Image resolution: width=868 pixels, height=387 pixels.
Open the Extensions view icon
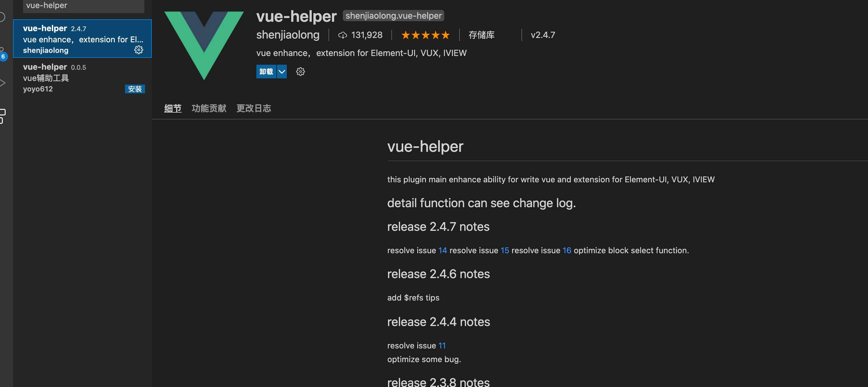[3, 116]
